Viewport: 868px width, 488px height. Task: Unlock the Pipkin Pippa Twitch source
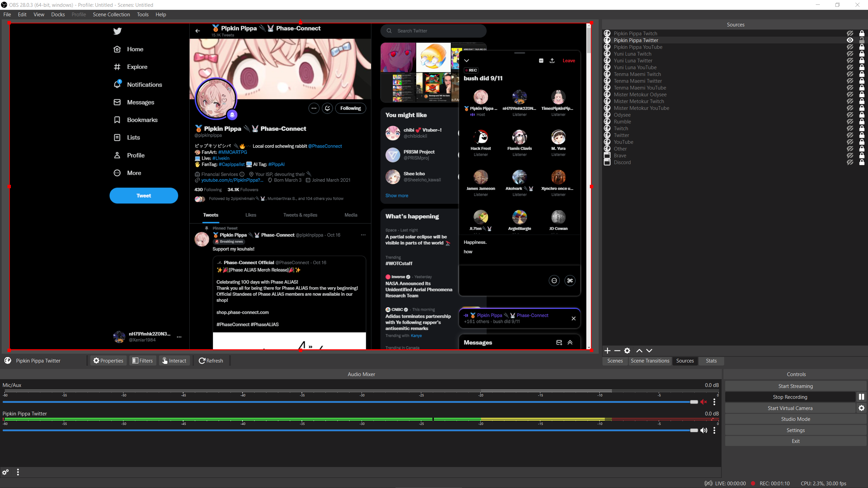pos(862,33)
